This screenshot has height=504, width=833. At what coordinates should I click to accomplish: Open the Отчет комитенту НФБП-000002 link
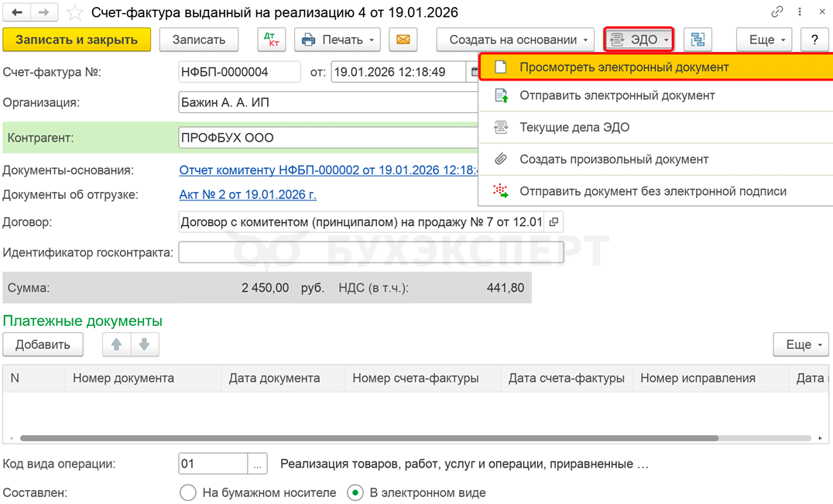[328, 170]
